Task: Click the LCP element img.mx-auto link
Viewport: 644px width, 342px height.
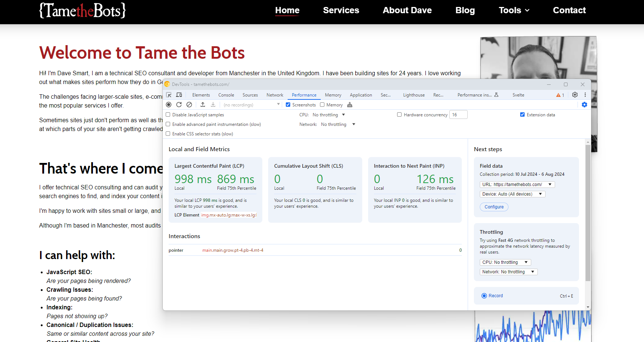Action: click(229, 215)
